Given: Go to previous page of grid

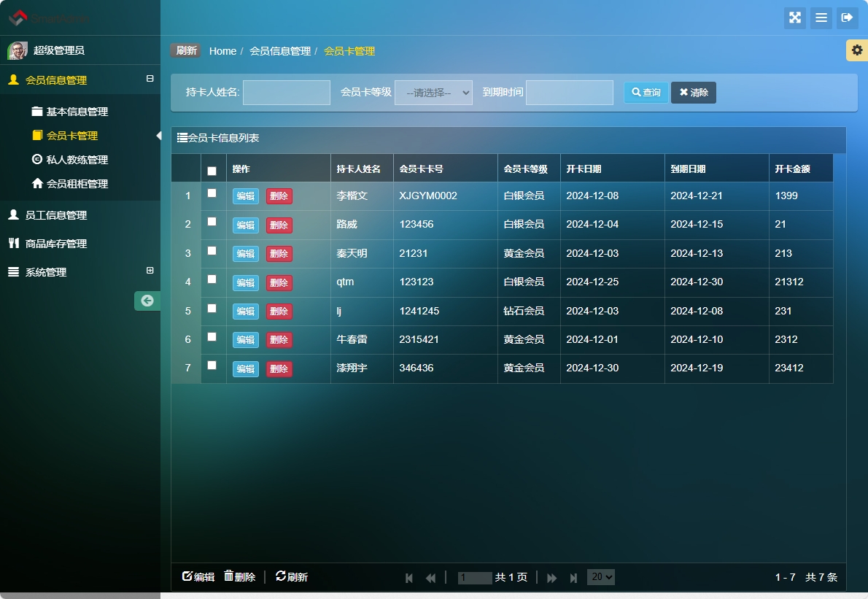Looking at the screenshot, I should (430, 578).
